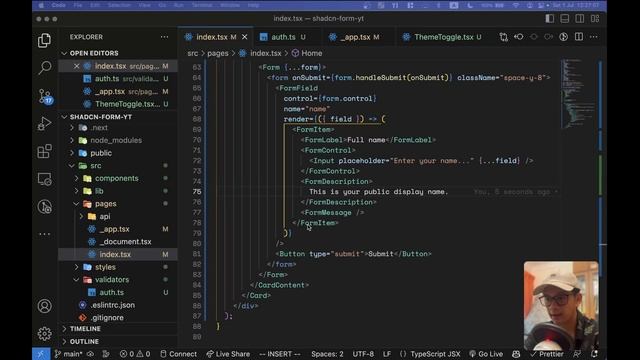Change Spaces: 2 indentation setting
Viewport: 640px width, 360px height.
click(x=327, y=354)
